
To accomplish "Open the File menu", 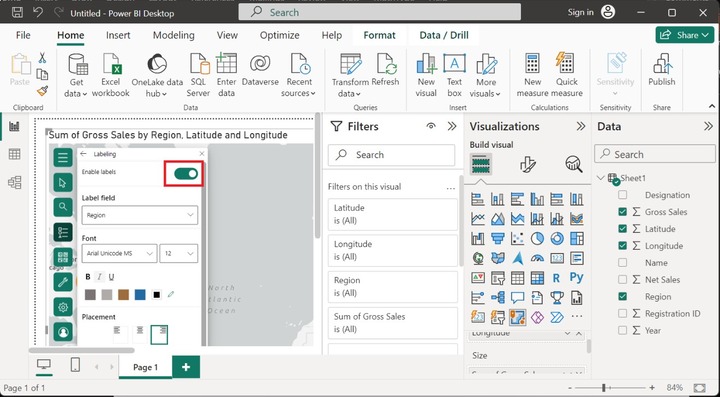I will (x=23, y=35).
